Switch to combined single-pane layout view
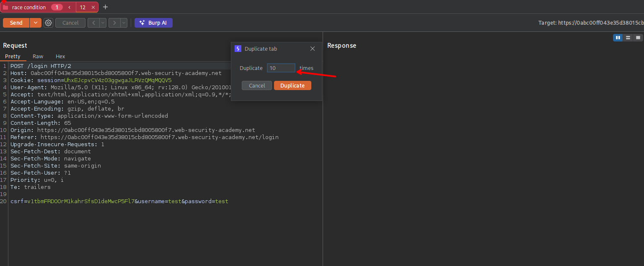This screenshot has width=644, height=266. click(x=638, y=38)
